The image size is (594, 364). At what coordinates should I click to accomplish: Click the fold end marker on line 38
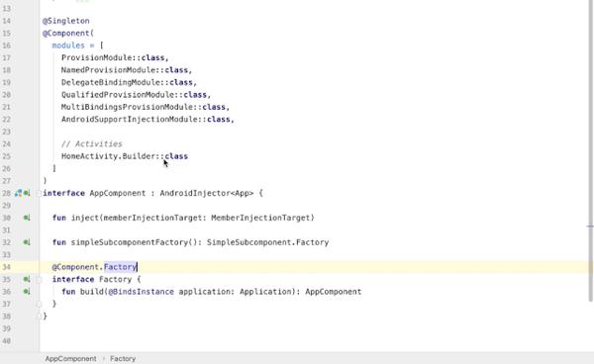pyautogui.click(x=39, y=317)
